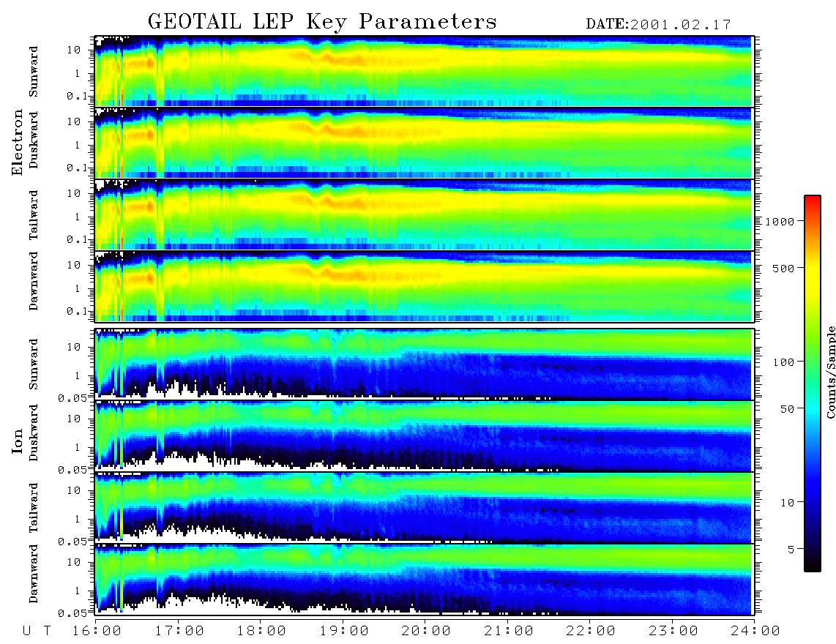Click the '50' colorbar tick label

click(787, 409)
